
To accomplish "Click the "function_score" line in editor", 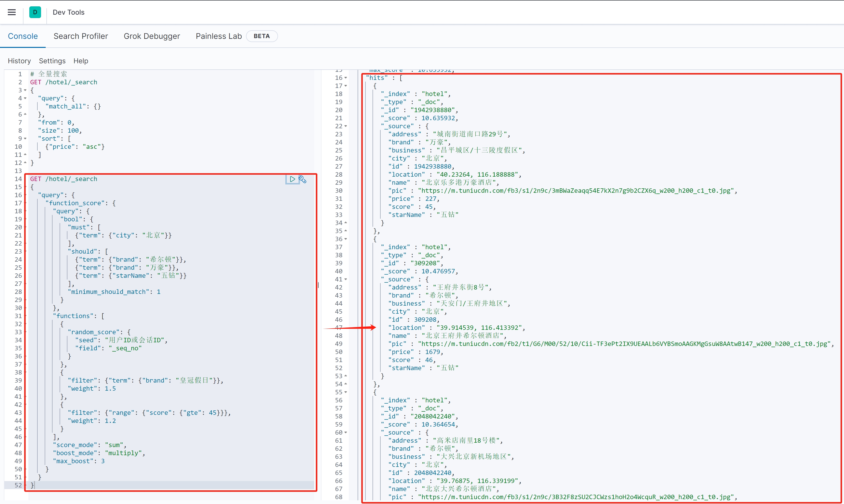I will click(x=80, y=203).
